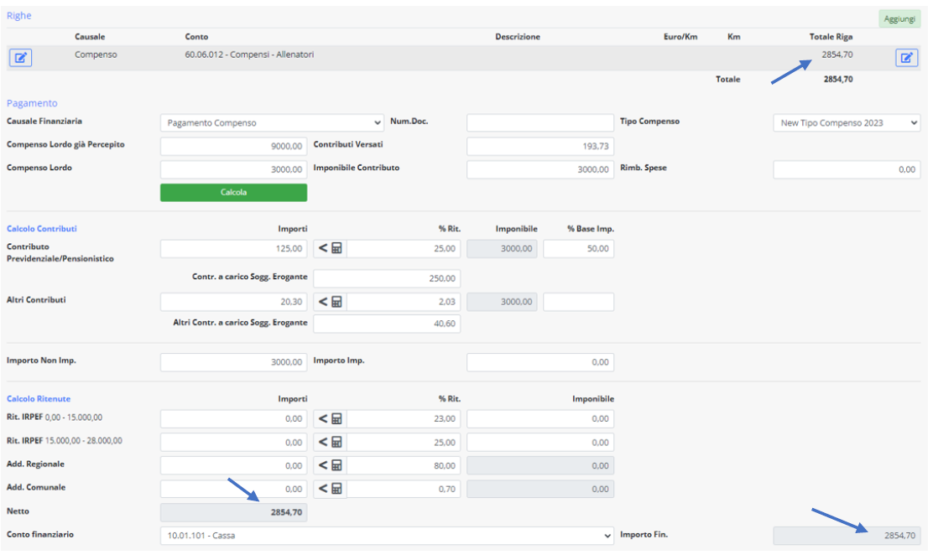Click calculator icon for Rit. IRPEF 0,00 - 15.000,00
Image resolution: width=933 pixels, height=560 pixels.
point(330,419)
